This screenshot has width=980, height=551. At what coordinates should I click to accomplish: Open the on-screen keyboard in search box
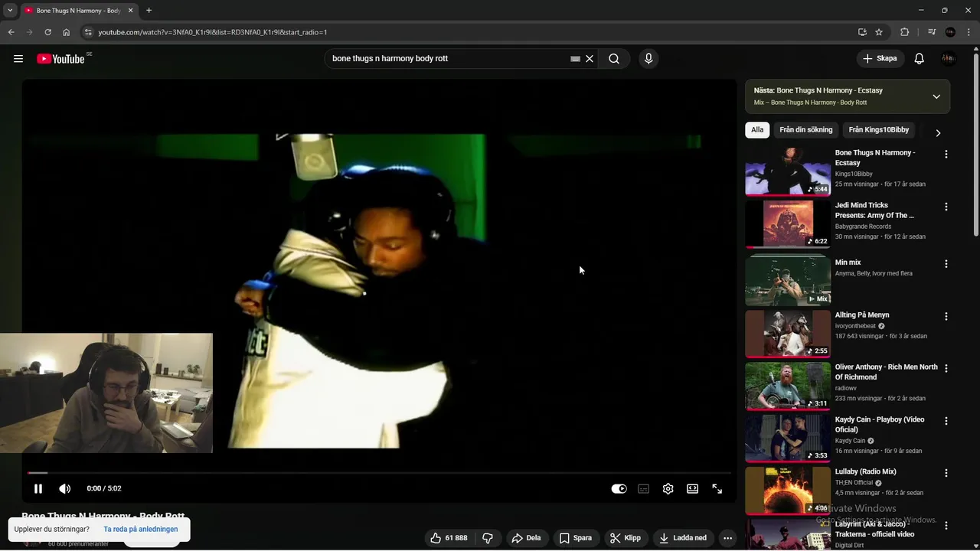coord(575,59)
